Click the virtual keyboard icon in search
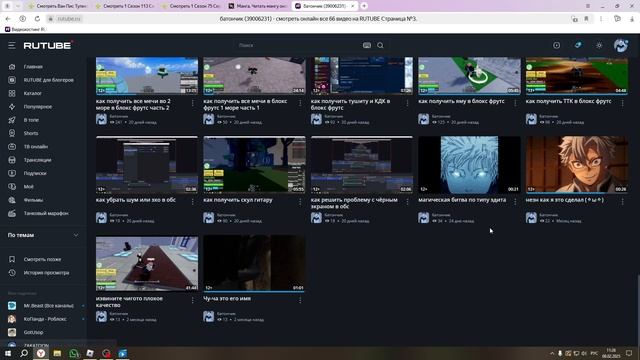 367,45
